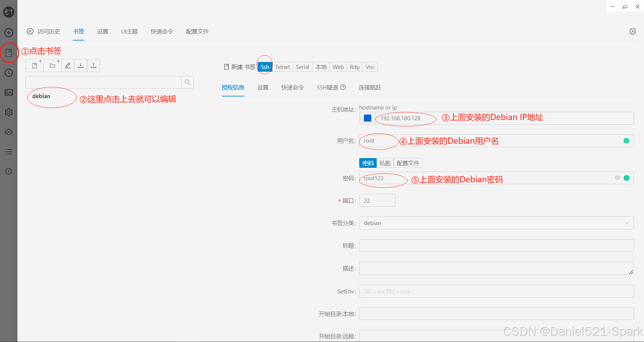Click the 密码 field containing root123

tap(496, 178)
